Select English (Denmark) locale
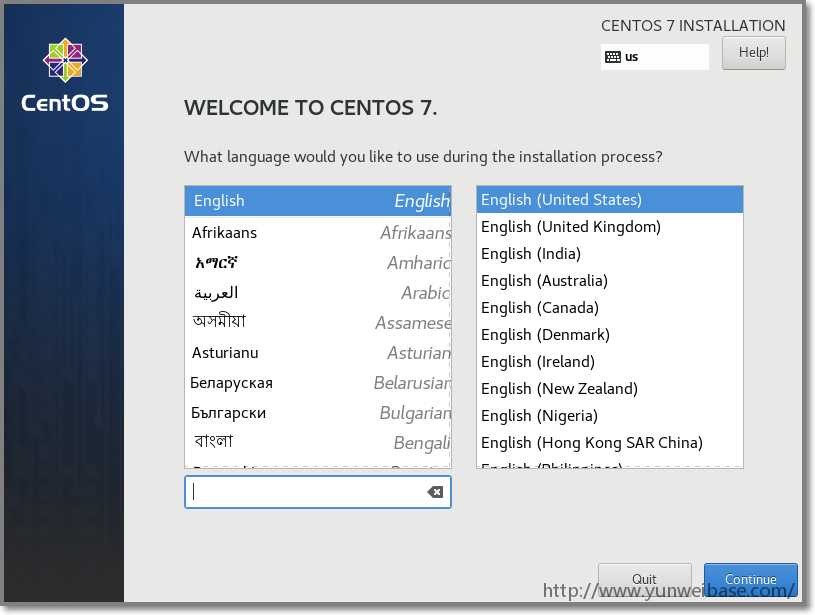This screenshot has height=615, width=815. 610,335
